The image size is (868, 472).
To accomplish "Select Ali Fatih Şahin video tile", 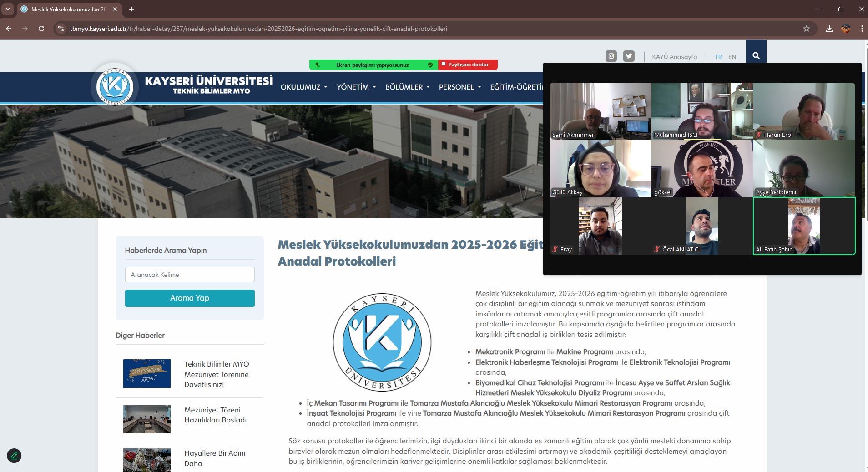I will (x=804, y=226).
